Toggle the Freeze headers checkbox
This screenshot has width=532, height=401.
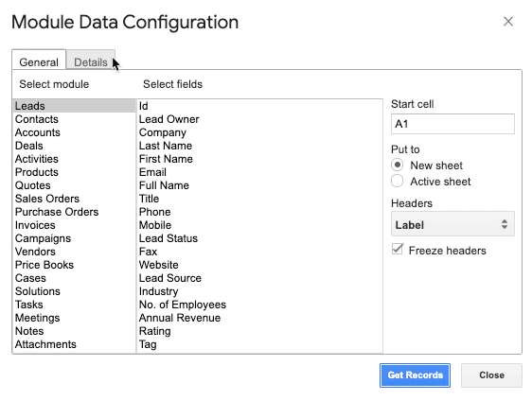[x=398, y=249]
